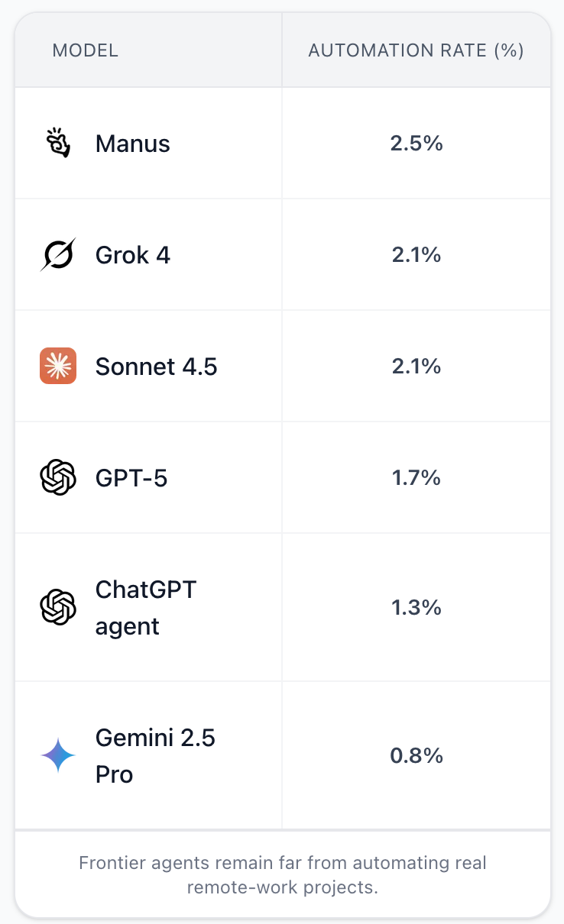Select the GPT-5 model name
Image resolution: width=564 pixels, height=924 pixels.
click(x=131, y=478)
